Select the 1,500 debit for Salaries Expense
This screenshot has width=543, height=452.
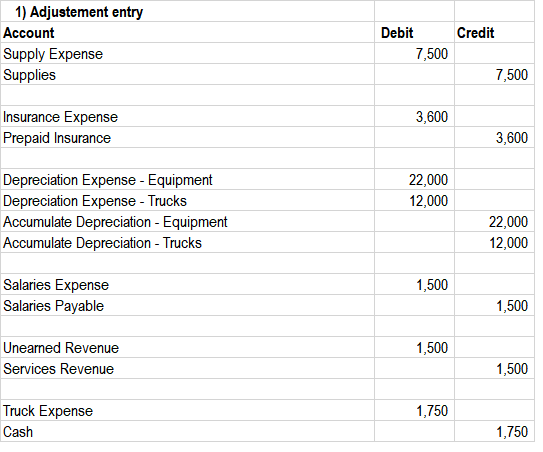(x=415, y=285)
